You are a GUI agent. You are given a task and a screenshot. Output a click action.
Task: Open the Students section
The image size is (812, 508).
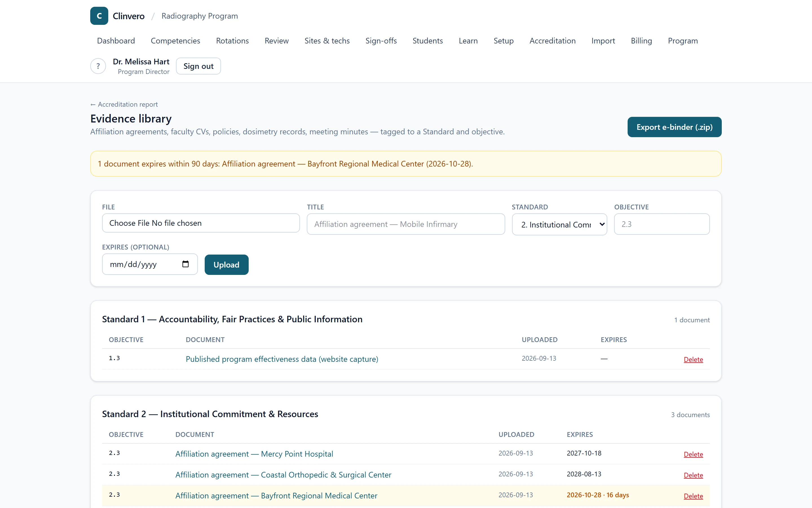(x=427, y=41)
